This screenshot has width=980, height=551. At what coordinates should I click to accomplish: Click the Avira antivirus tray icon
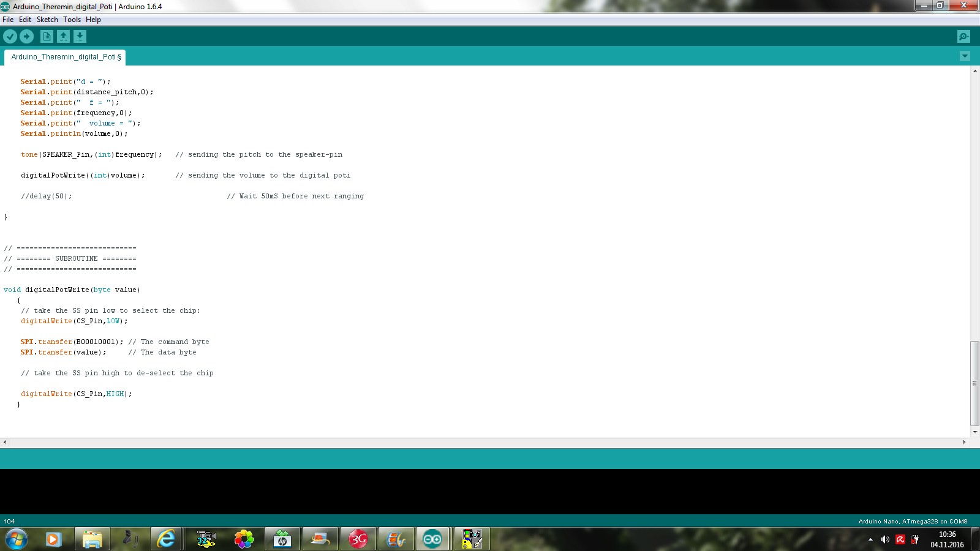click(900, 539)
